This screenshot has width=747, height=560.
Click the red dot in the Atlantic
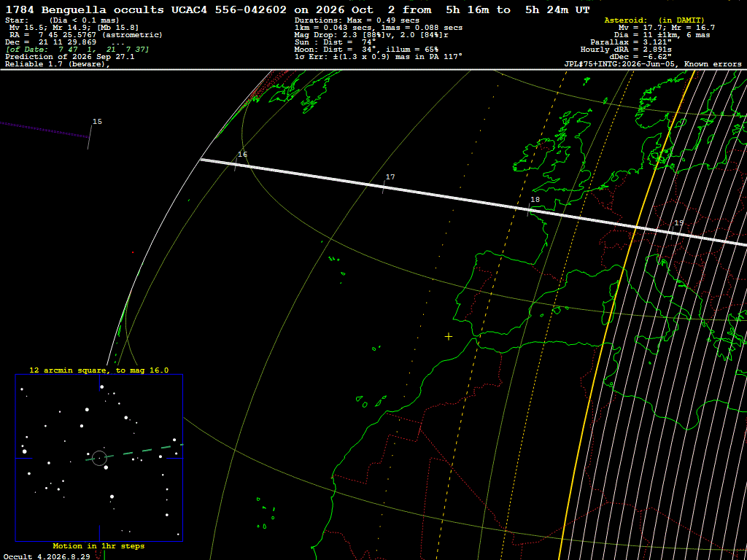[x=133, y=252]
